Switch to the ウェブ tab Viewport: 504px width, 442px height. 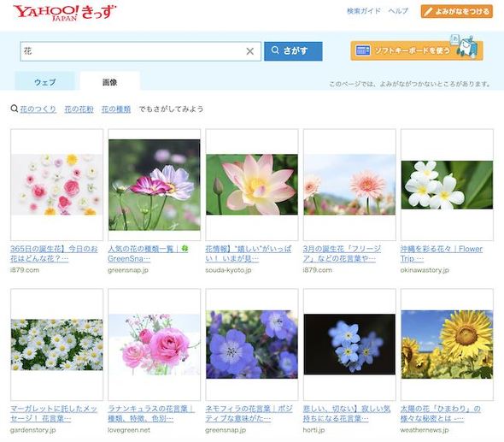45,82
